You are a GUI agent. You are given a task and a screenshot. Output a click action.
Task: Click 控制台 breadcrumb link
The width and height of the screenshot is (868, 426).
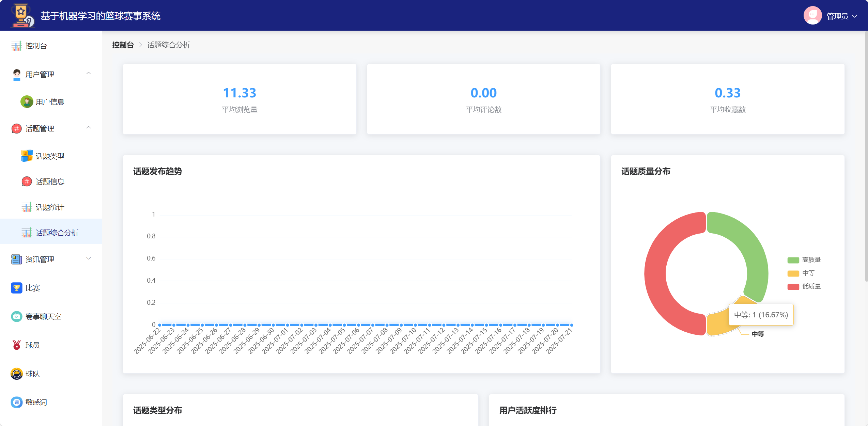click(123, 45)
